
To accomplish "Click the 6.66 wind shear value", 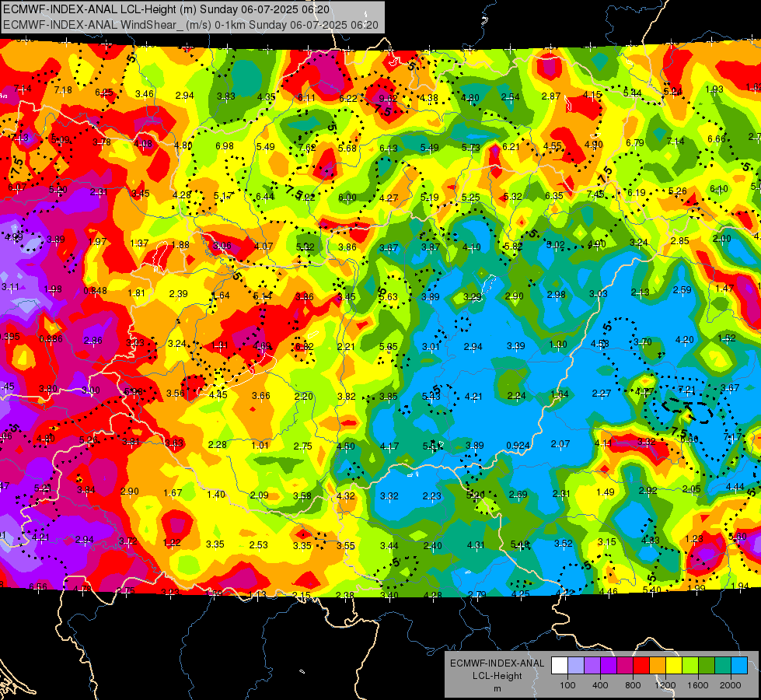I will 717,139.
